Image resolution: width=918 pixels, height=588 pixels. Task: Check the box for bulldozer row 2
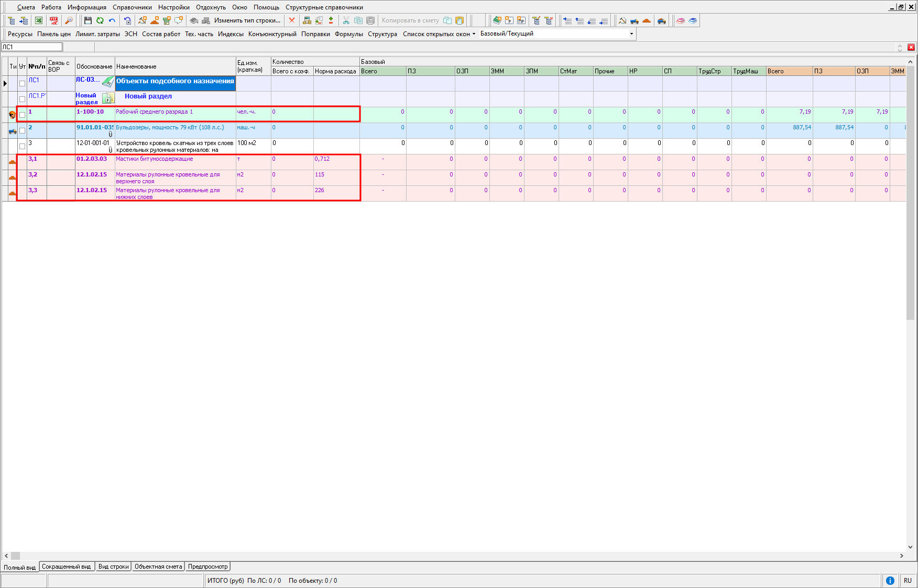pos(22,130)
